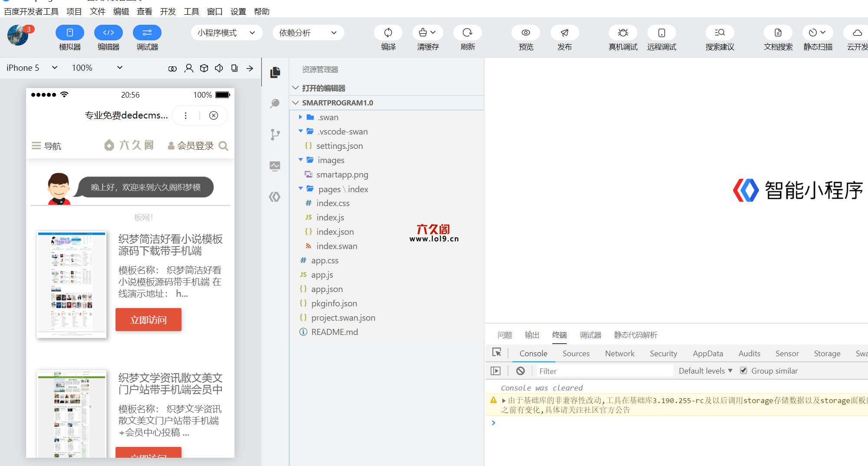
Task: Click the user account icon in simulator toolbar
Action: tap(188, 68)
